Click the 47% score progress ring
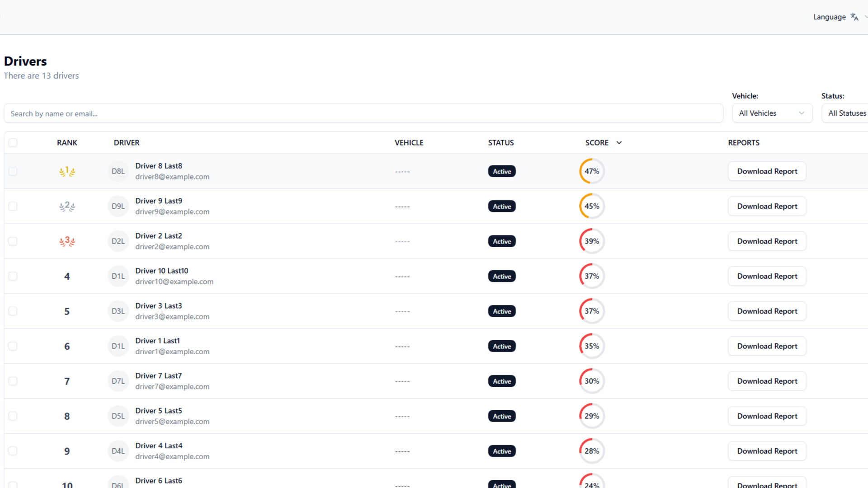Screen dimensions: 868x488 pyautogui.click(x=591, y=171)
